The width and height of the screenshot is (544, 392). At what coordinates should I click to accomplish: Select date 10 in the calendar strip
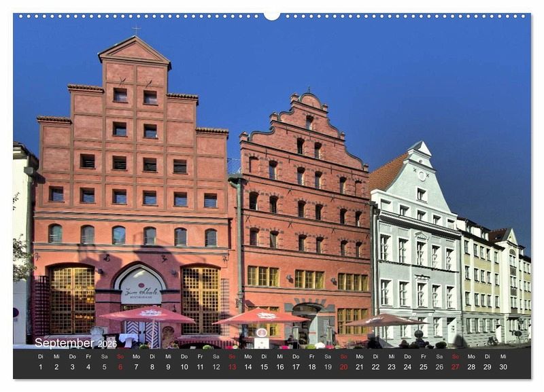point(184,367)
